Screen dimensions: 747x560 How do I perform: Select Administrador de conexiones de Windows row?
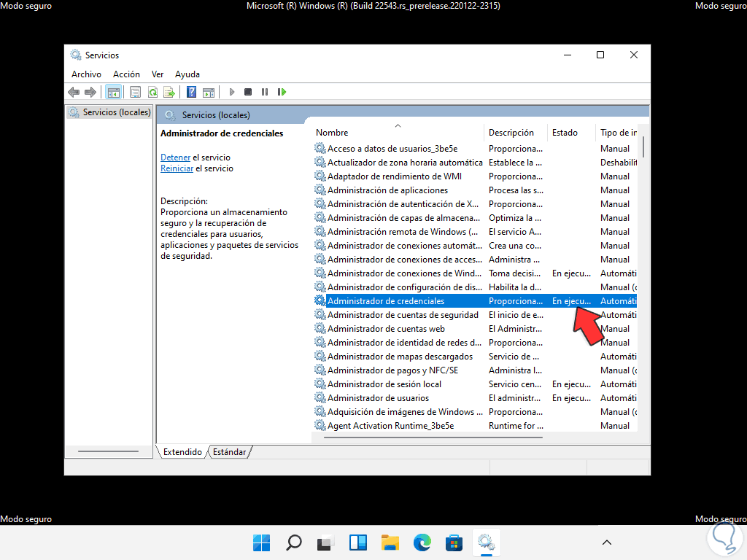[x=475, y=273]
